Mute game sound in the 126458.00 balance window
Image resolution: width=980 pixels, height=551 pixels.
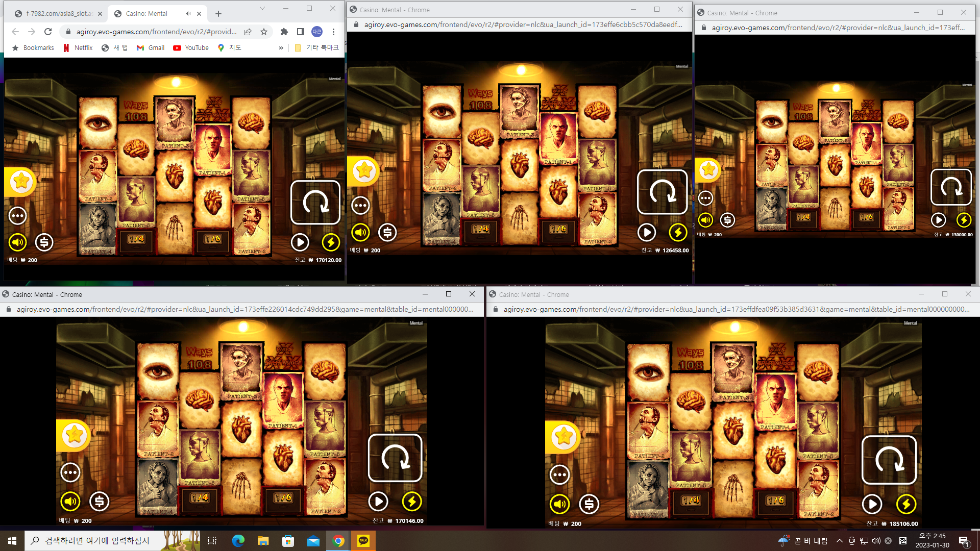coord(361,233)
